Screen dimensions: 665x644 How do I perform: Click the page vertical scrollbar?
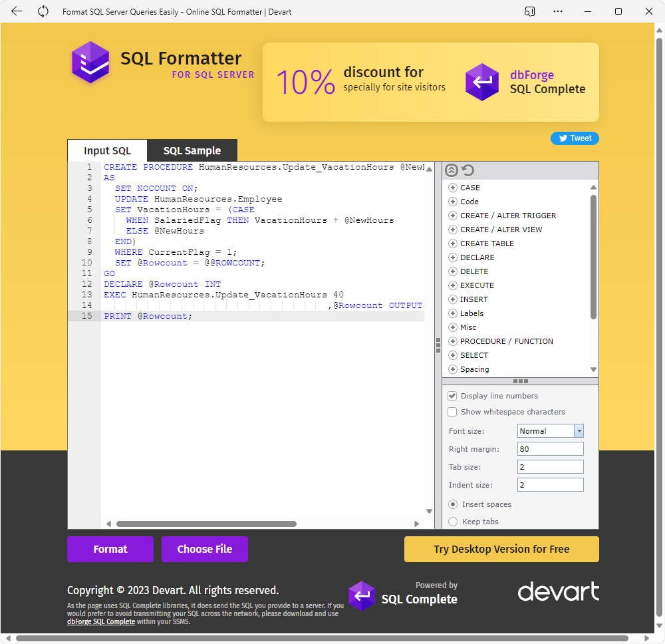pyautogui.click(x=659, y=327)
